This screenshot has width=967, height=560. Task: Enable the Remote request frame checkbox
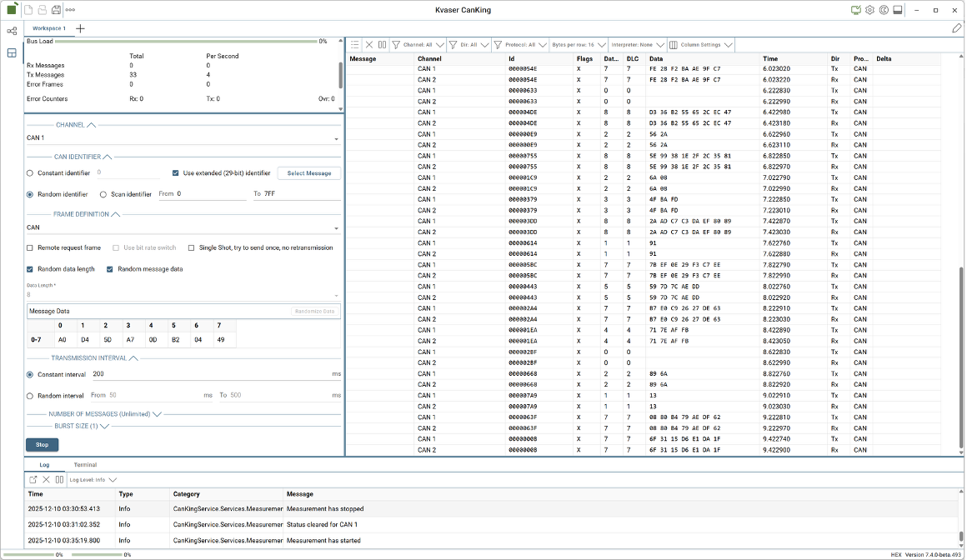coord(30,247)
